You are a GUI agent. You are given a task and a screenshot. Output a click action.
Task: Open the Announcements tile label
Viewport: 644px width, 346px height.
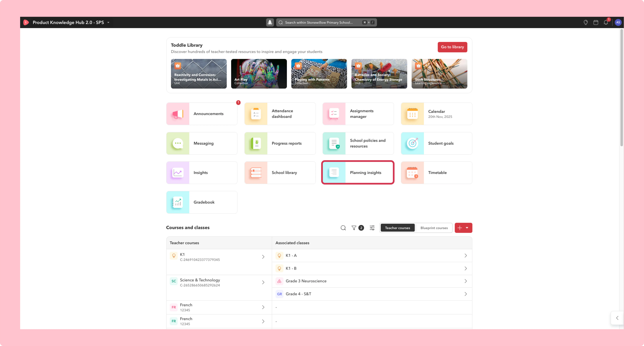tap(208, 114)
